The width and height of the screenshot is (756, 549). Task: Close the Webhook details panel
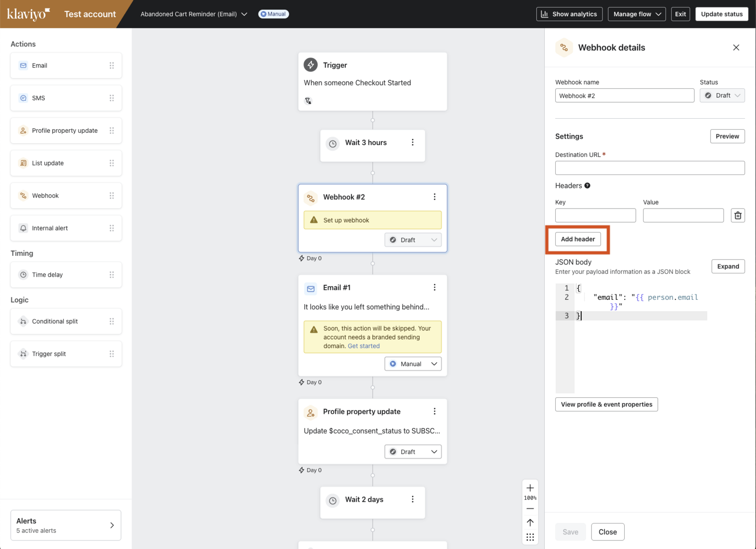pos(736,48)
